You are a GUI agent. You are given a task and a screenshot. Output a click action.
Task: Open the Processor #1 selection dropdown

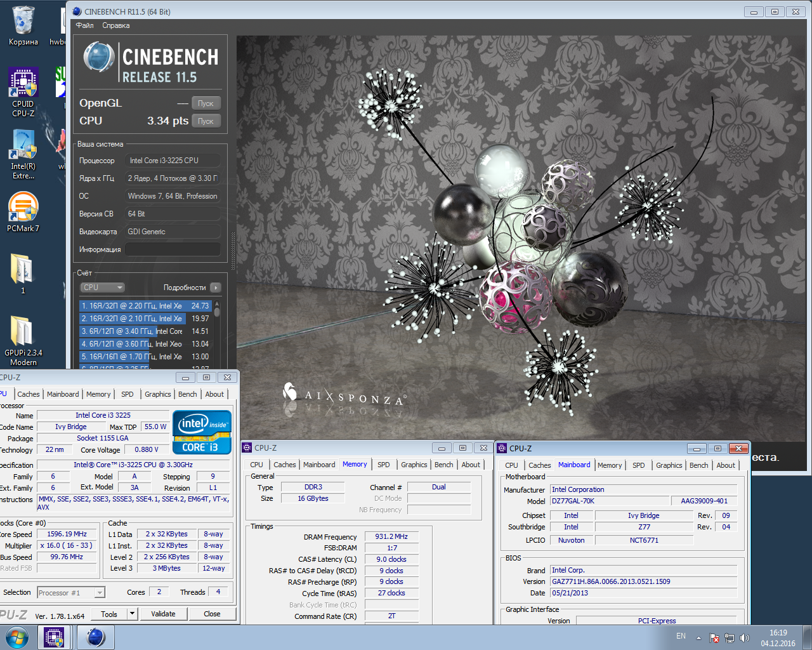pyautogui.click(x=71, y=593)
